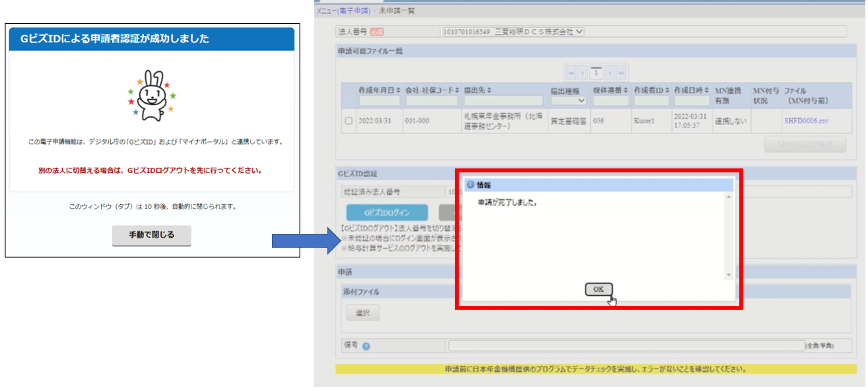Go to next page in pager
Viewport: 868px width, 391px height.
point(610,72)
